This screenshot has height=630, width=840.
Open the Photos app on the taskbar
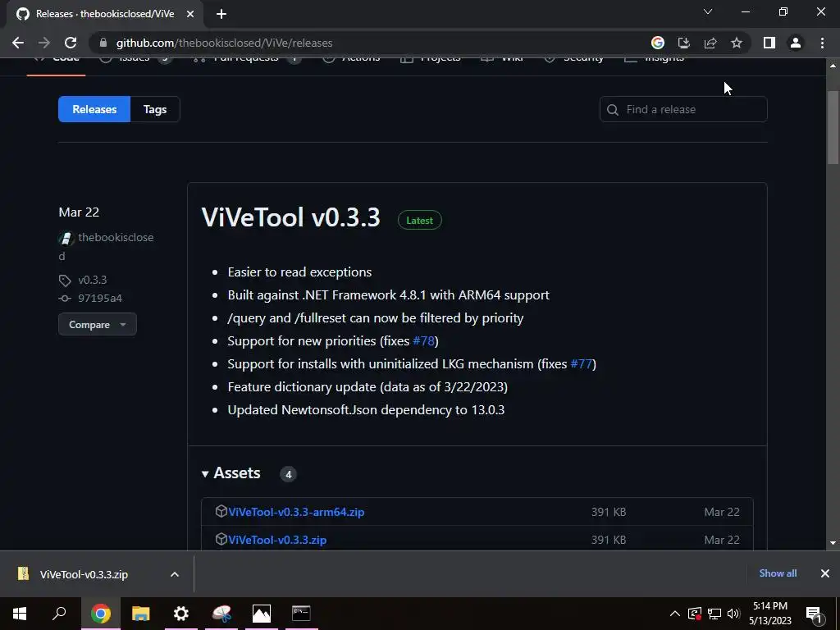pyautogui.click(x=262, y=614)
